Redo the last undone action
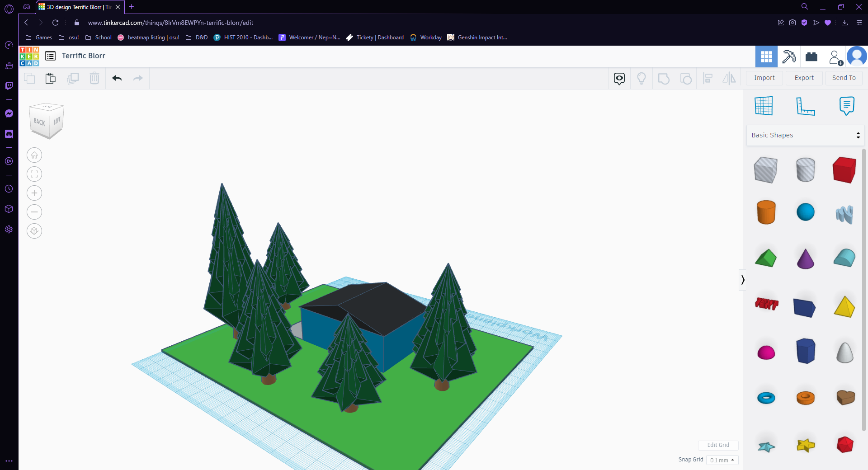The image size is (868, 470). click(138, 78)
